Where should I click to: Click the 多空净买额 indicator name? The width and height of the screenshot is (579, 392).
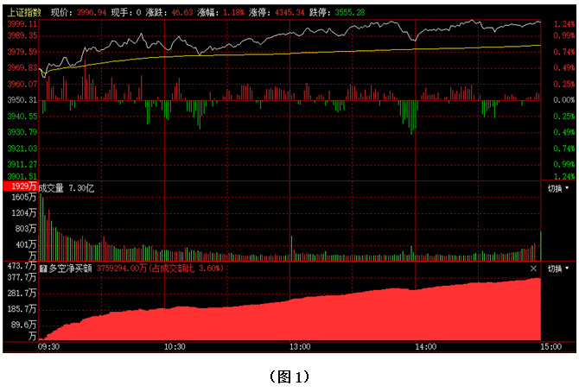71,269
